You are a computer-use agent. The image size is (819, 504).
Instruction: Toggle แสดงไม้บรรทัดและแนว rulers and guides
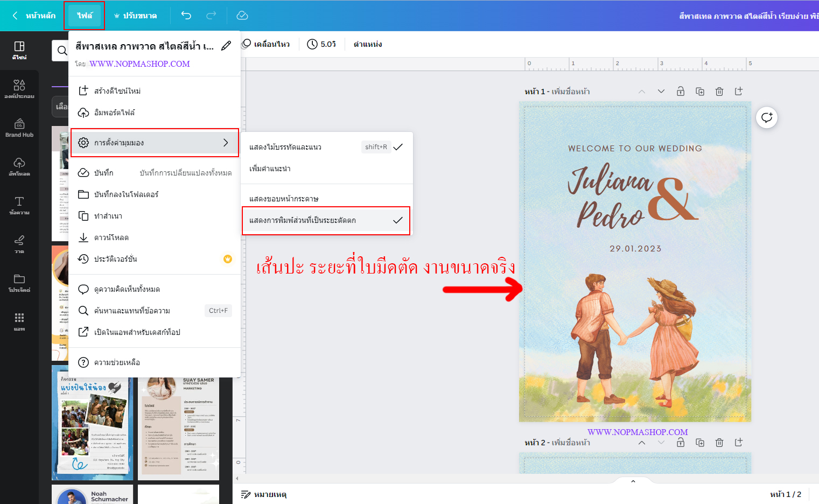tap(327, 147)
